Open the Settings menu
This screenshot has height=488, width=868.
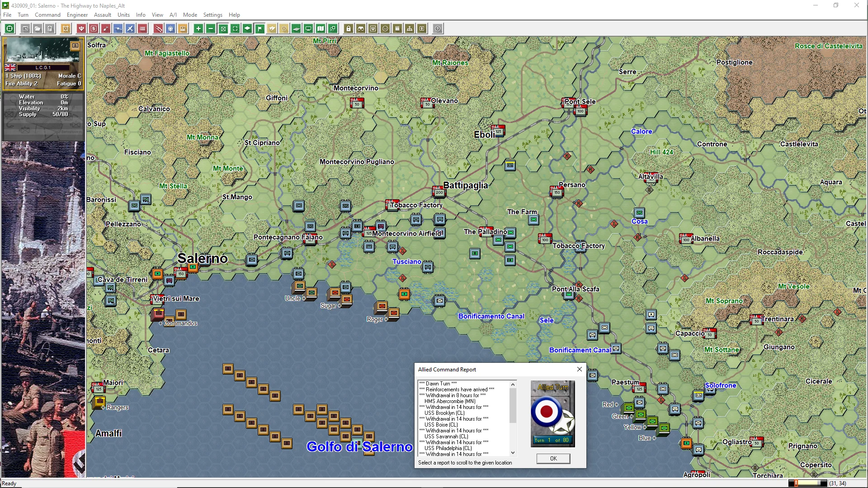[x=212, y=15]
